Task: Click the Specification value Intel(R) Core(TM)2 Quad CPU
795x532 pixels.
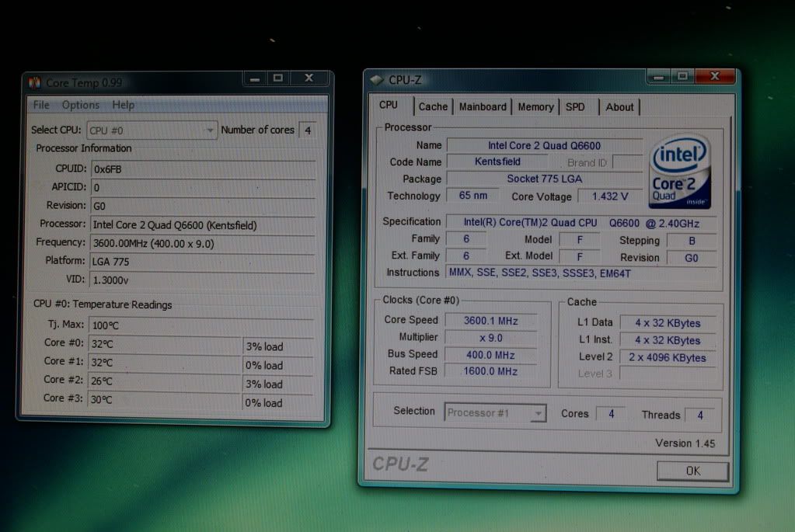Action: click(x=581, y=223)
